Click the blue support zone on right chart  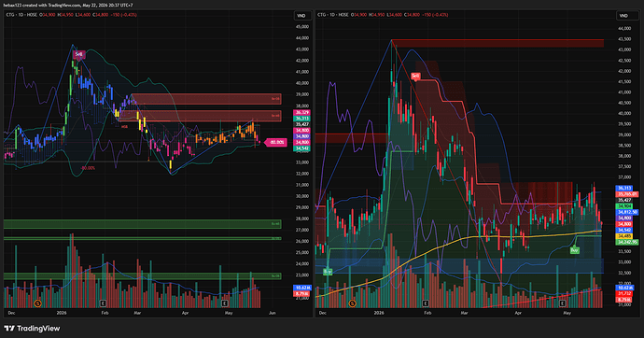click(459, 266)
